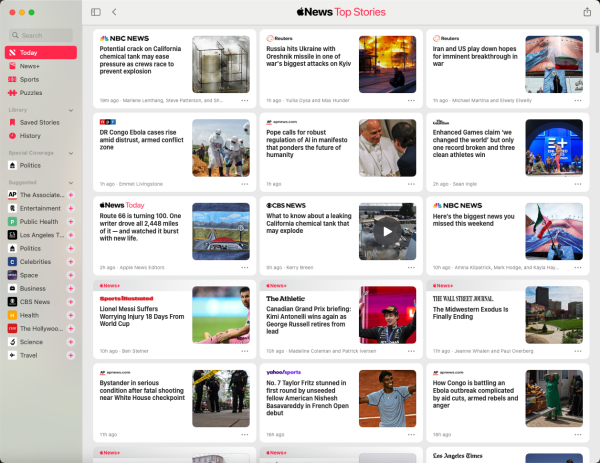Image resolution: width=600 pixels, height=463 pixels.
Task: Follow The Associated Press with plus button
Action: point(71,195)
